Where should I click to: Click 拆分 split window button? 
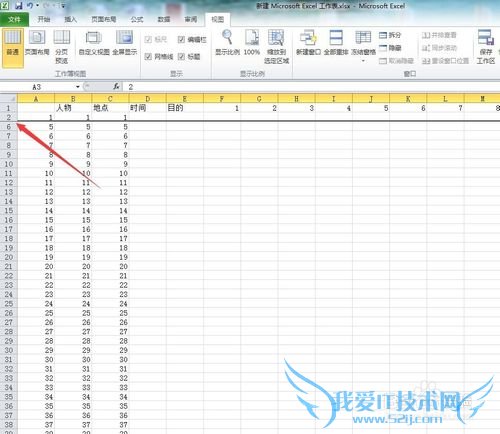390,35
